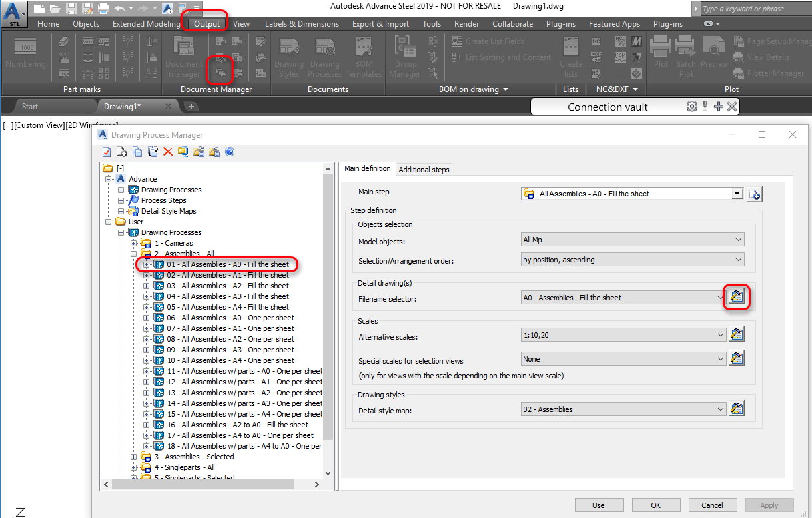Open Connection vault settings gear
This screenshot has width=812, height=518.
pos(692,106)
